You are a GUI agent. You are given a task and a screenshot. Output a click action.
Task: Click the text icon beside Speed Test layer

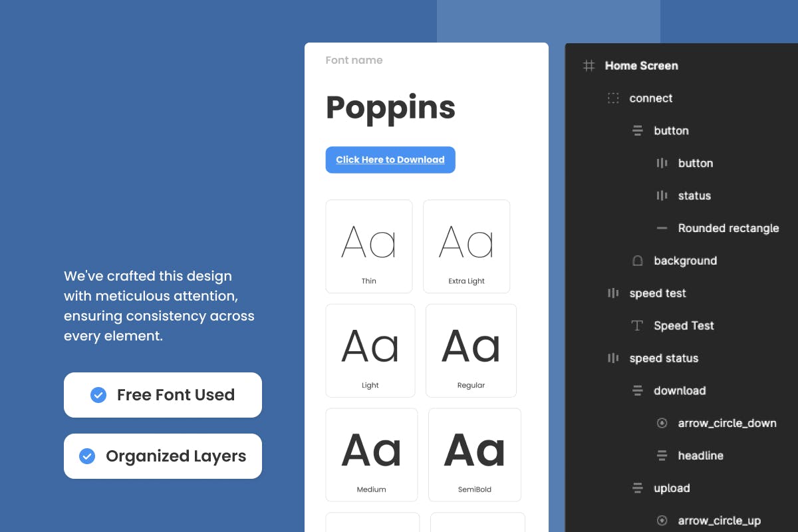(637, 326)
